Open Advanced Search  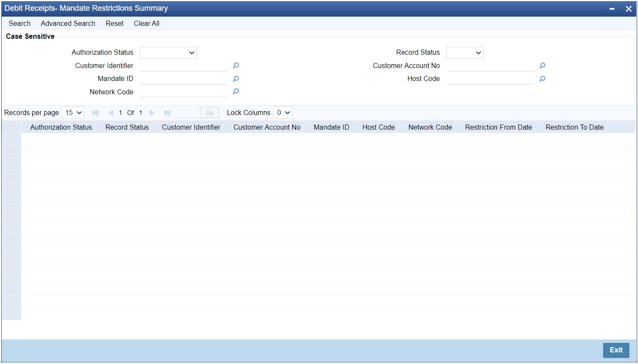pyautogui.click(x=68, y=23)
